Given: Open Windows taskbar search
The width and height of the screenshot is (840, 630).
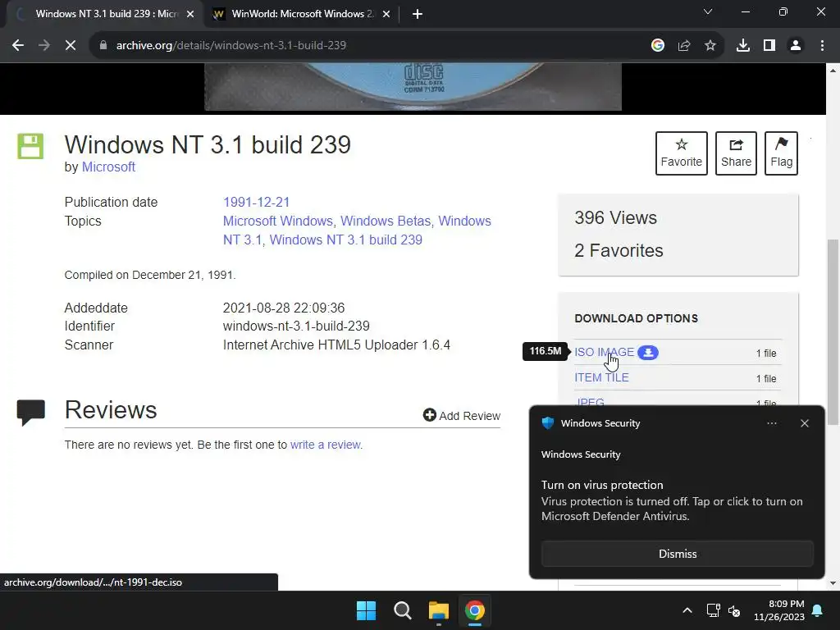Looking at the screenshot, I should pyautogui.click(x=402, y=610).
